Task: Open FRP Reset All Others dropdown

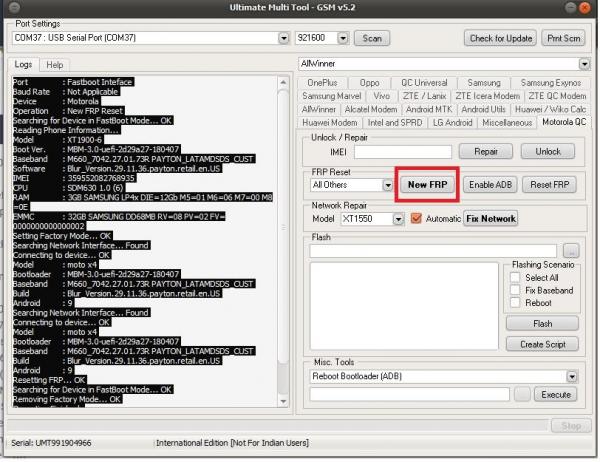Action: [388, 185]
